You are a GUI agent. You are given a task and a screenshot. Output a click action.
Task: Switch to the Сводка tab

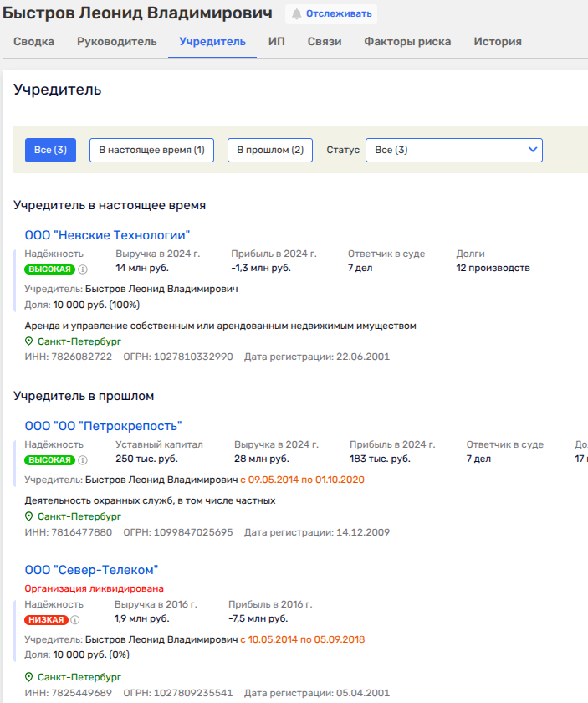[x=34, y=41]
